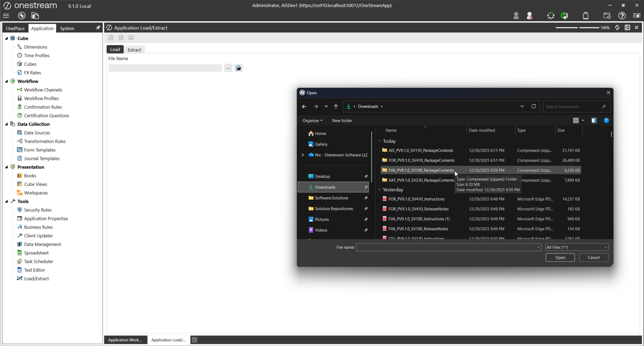This screenshot has height=346, width=644.
Task: Click the Cancel button in the Open dialog
Action: click(593, 257)
